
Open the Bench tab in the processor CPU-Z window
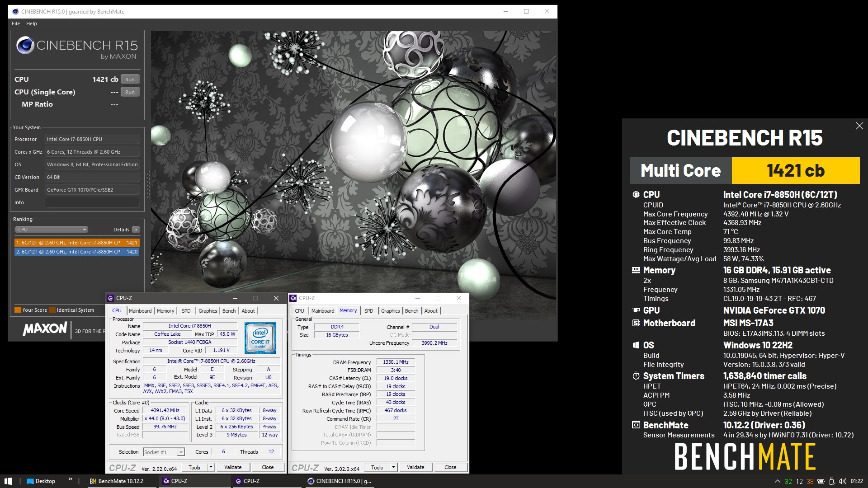[x=229, y=311]
